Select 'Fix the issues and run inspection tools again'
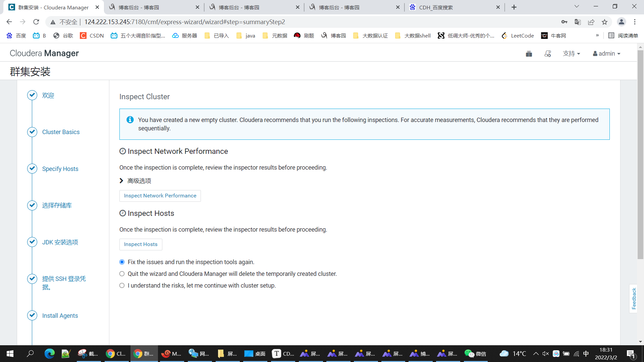644x362 pixels. (122, 262)
